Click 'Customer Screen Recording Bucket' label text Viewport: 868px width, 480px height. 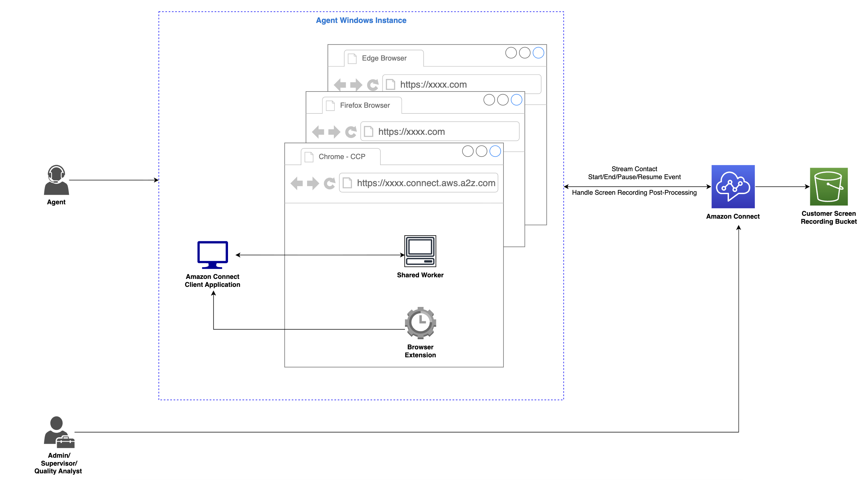click(828, 218)
